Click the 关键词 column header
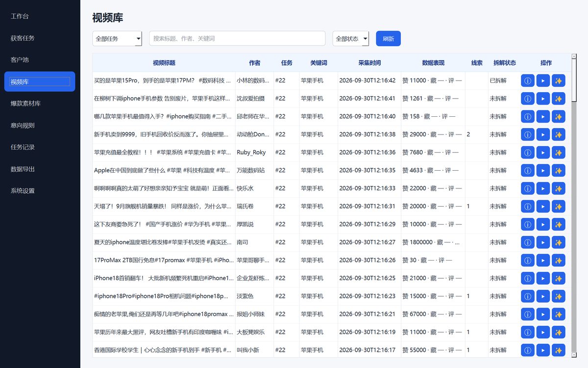588x368 pixels. tap(318, 63)
